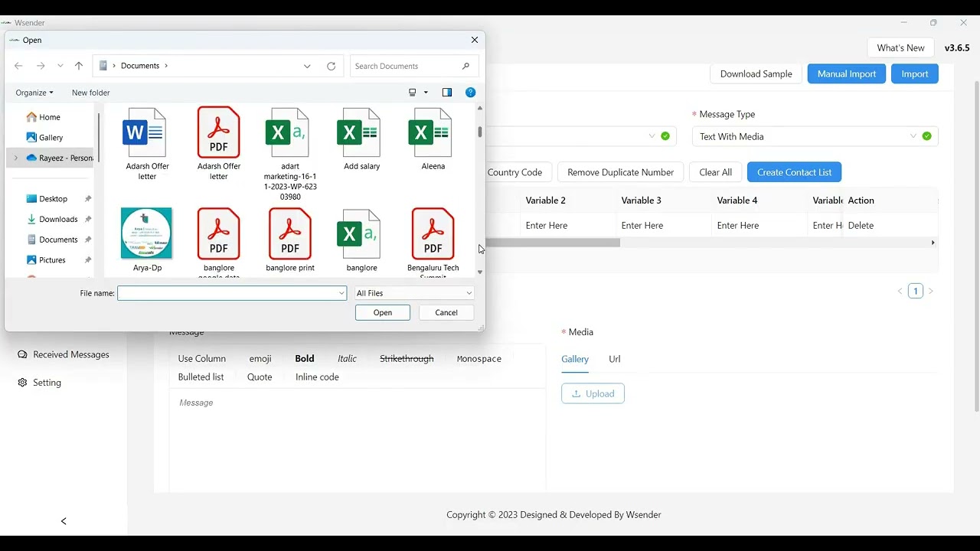Unpin the Desktop folder pin icon

pyautogui.click(x=88, y=199)
